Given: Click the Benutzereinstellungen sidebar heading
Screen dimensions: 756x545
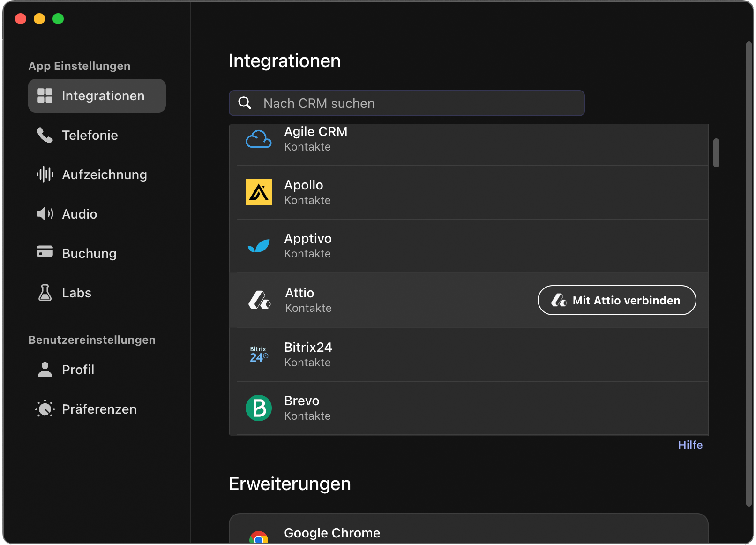Looking at the screenshot, I should [92, 340].
